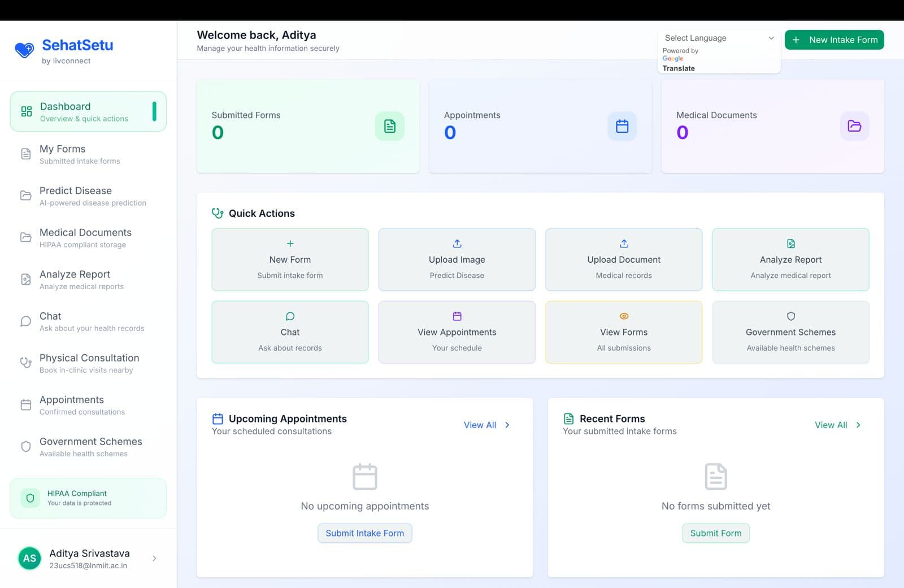Open Physical Consultation in the sidebar

point(88,363)
